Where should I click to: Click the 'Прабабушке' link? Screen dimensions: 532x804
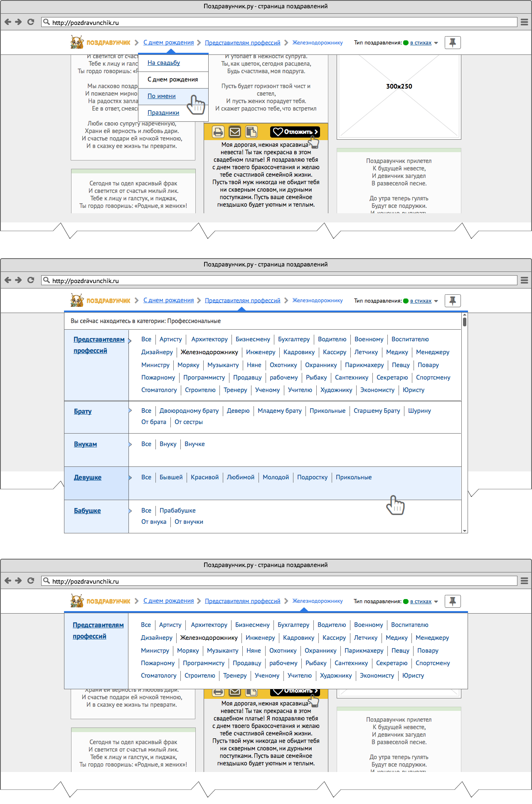pos(177,511)
